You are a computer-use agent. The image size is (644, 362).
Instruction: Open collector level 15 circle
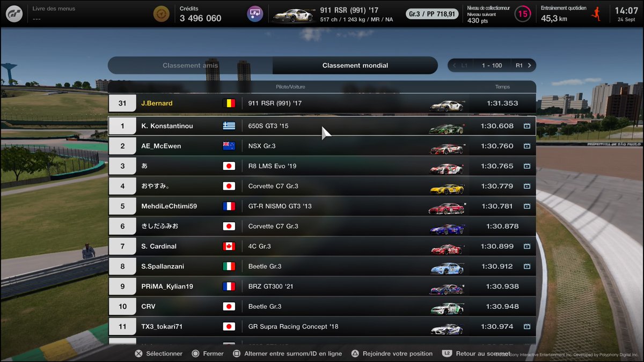click(523, 13)
